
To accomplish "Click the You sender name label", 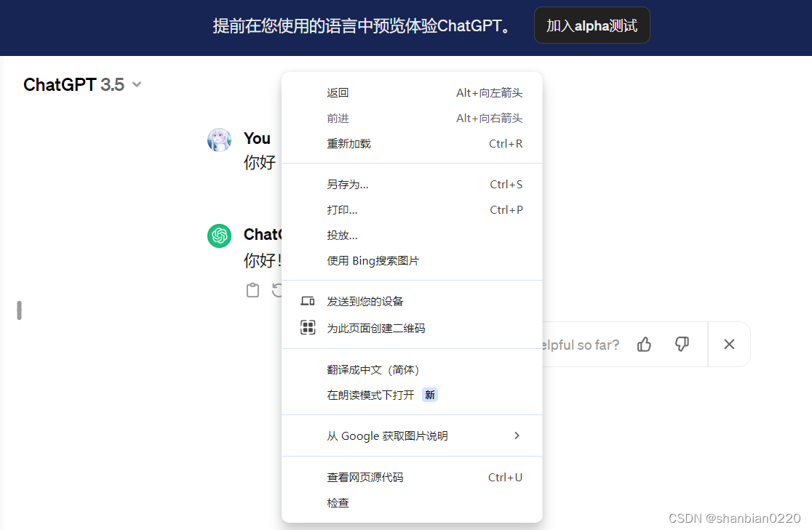I will 257,139.
